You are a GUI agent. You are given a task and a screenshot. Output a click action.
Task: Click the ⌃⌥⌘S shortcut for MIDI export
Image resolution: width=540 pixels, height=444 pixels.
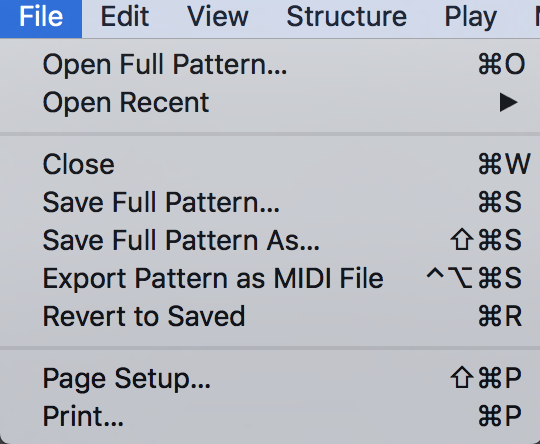pos(474,278)
